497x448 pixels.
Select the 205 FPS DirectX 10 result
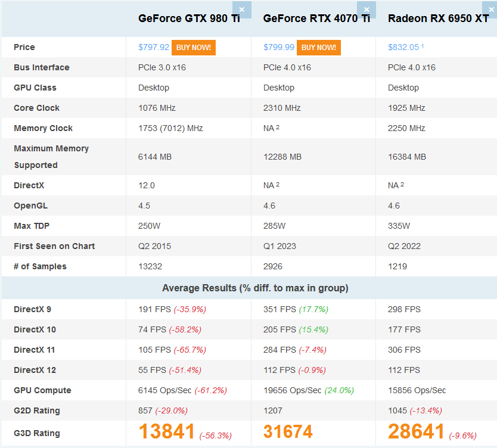tap(280, 329)
